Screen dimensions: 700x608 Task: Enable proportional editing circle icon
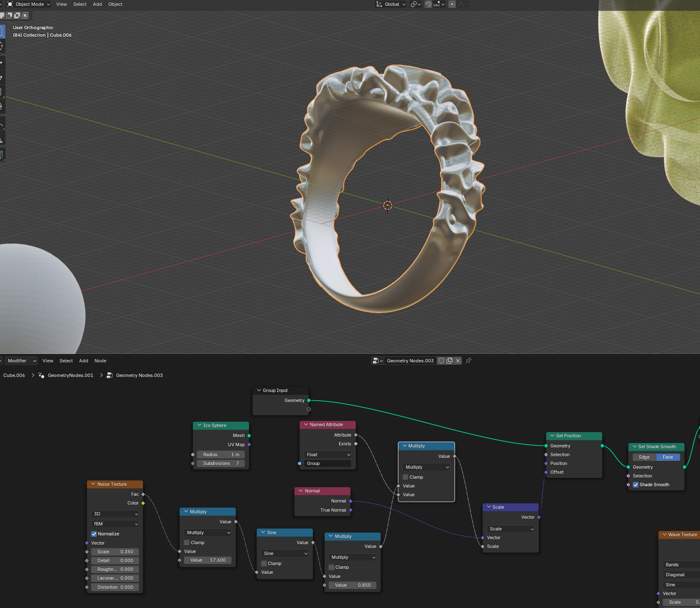[x=452, y=4]
